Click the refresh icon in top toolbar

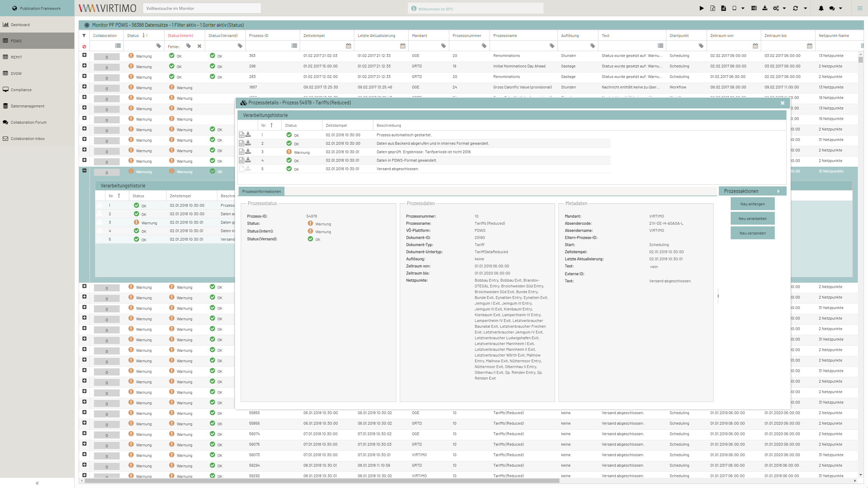click(795, 8)
